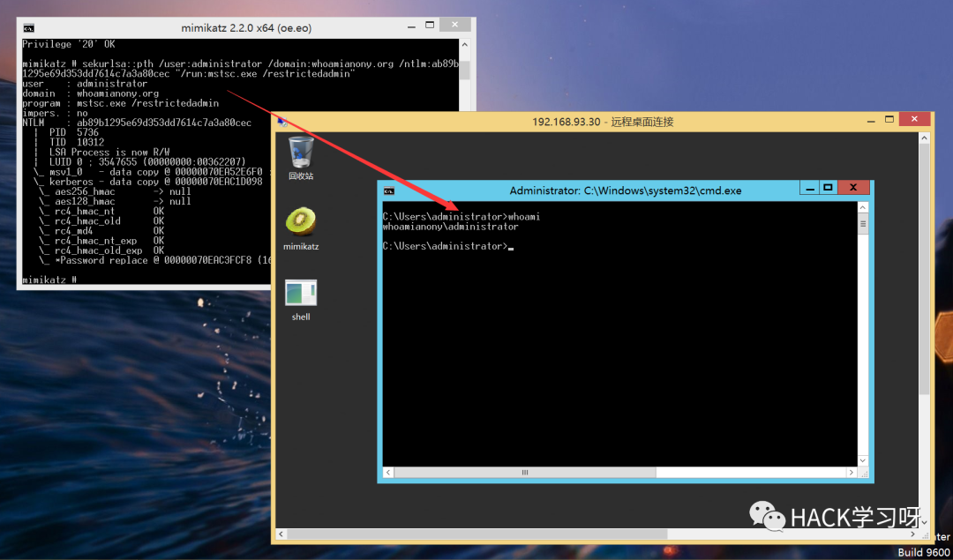Maximize the Administrator cmd.exe window
This screenshot has height=560, width=953.
pos(828,188)
